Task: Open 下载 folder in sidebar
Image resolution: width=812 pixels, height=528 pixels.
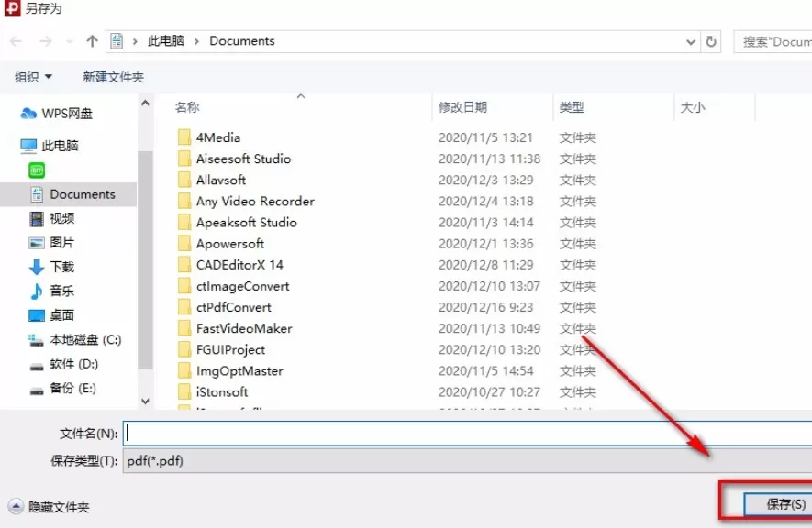Action: click(51, 267)
